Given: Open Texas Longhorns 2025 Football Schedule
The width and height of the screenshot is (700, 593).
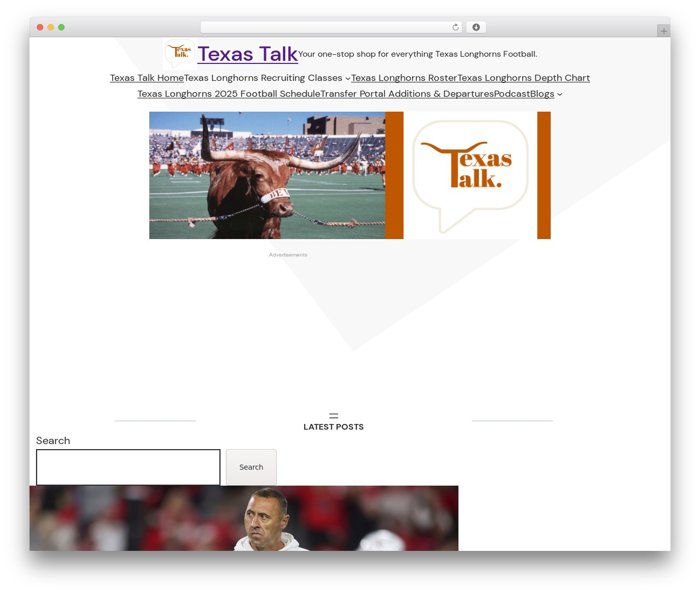Looking at the screenshot, I should (x=229, y=94).
